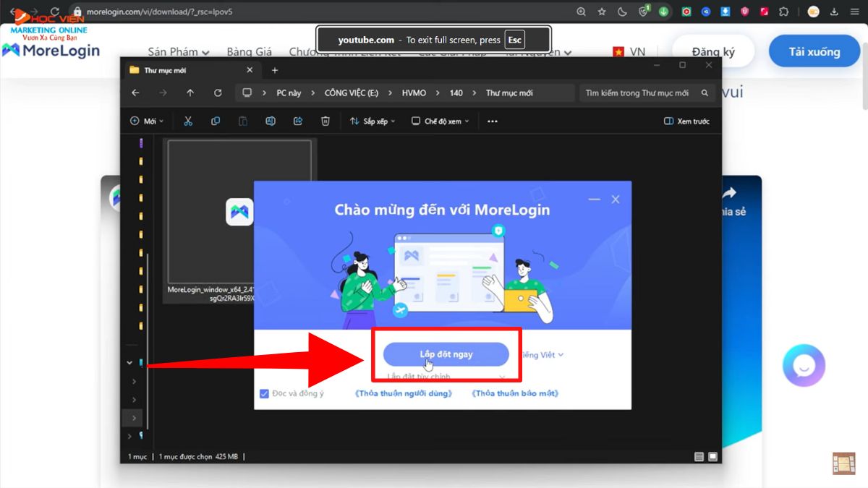Open the browser Extensions puzzle icon
This screenshot has width=868, height=488.
tap(784, 12)
